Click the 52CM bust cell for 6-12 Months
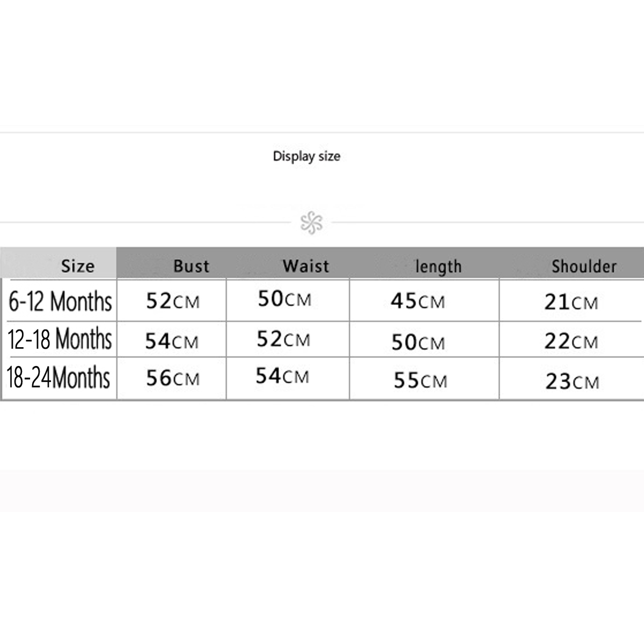The width and height of the screenshot is (644, 644). point(172,301)
